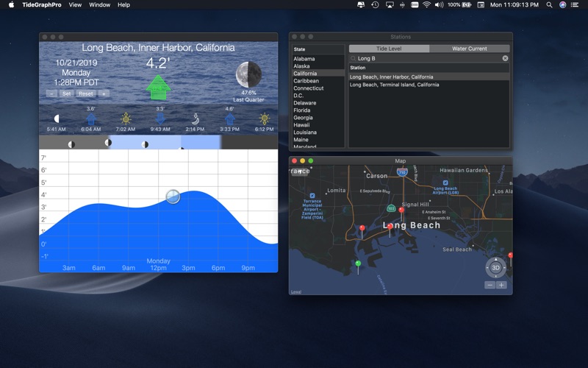Select Maine in the State list
The height and width of the screenshot is (368, 588).
click(318, 139)
